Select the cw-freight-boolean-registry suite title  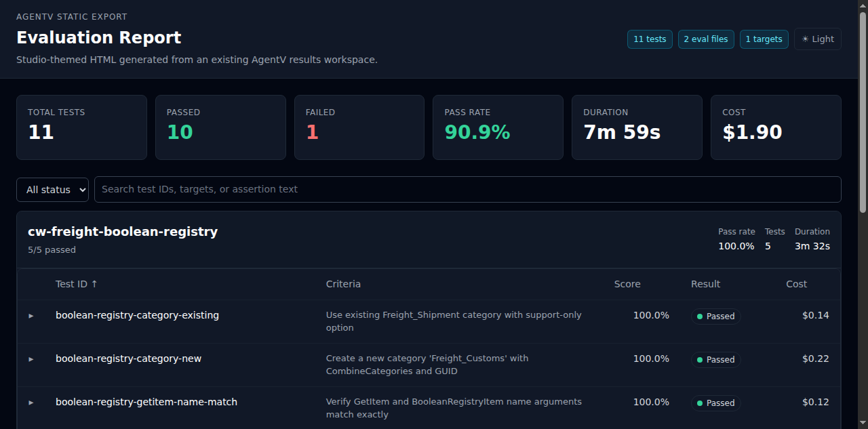click(x=122, y=231)
